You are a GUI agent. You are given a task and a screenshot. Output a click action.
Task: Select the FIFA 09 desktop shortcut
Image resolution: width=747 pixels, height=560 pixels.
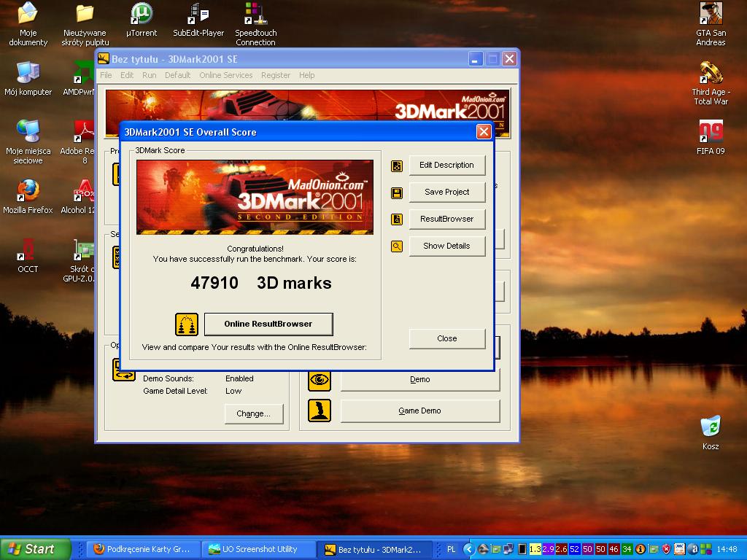point(711,138)
